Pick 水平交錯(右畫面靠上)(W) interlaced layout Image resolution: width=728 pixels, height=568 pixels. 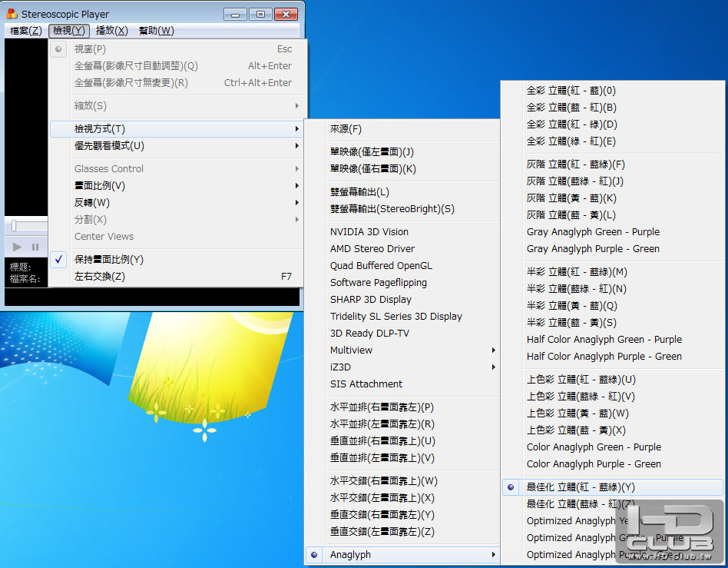[402, 481]
